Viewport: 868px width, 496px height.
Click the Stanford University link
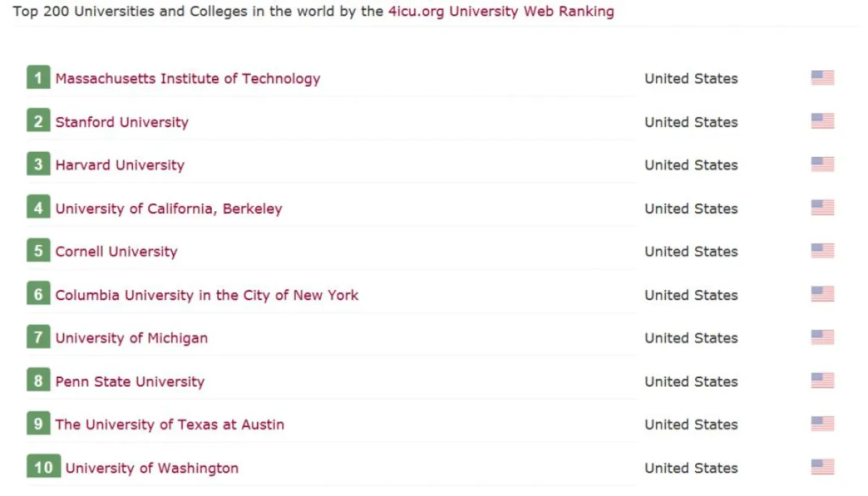[122, 122]
